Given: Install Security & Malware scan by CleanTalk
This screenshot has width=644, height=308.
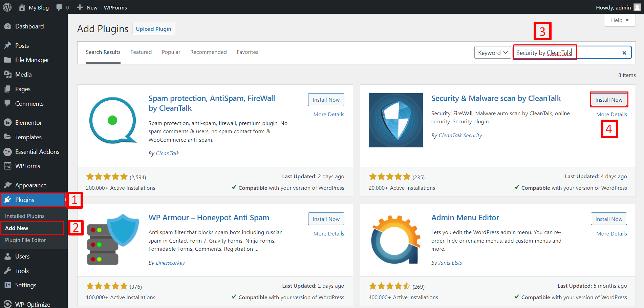Looking at the screenshot, I should [609, 100].
